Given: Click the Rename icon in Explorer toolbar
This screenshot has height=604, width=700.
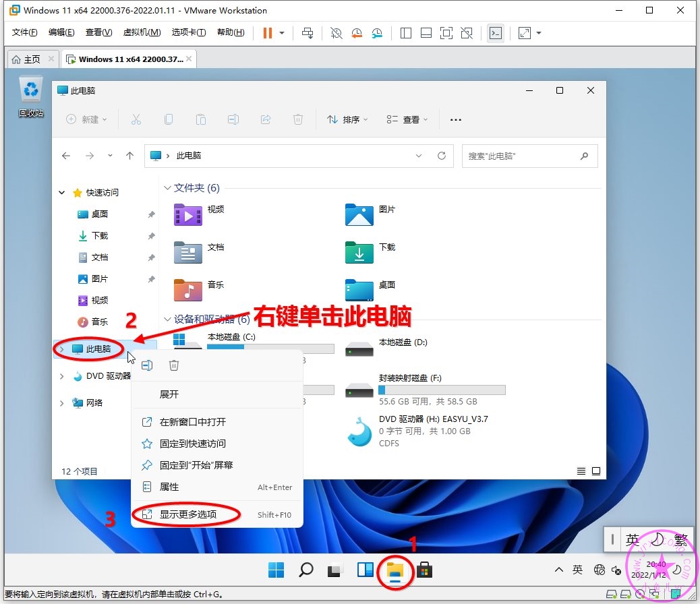Looking at the screenshot, I should click(x=233, y=119).
